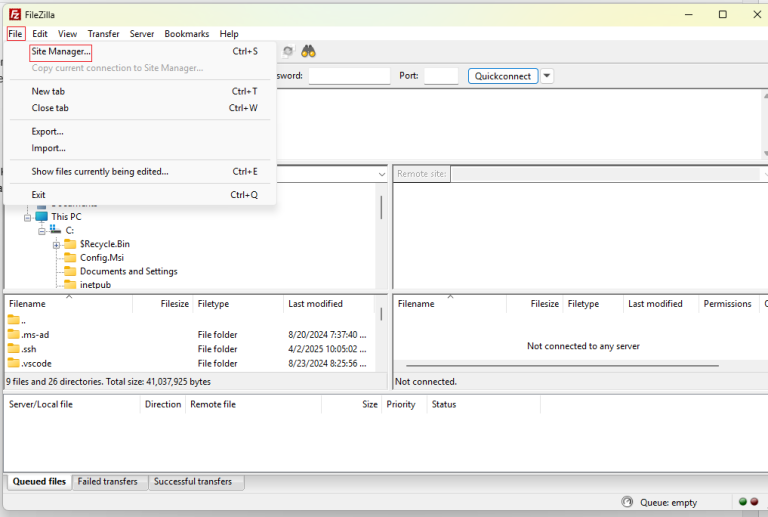Click the Quickconnect button

tap(503, 76)
